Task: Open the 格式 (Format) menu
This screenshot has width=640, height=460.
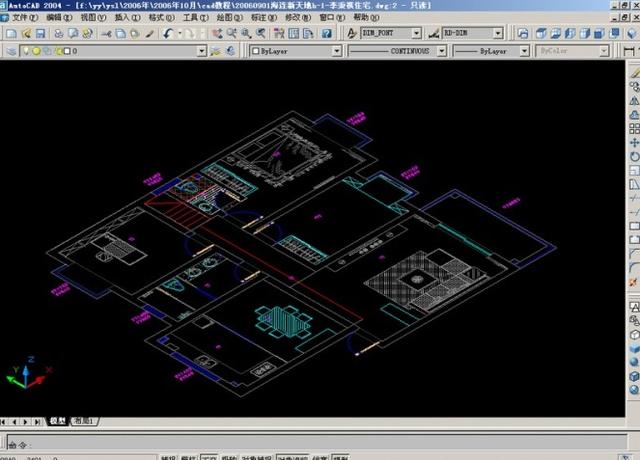Action: (161, 18)
